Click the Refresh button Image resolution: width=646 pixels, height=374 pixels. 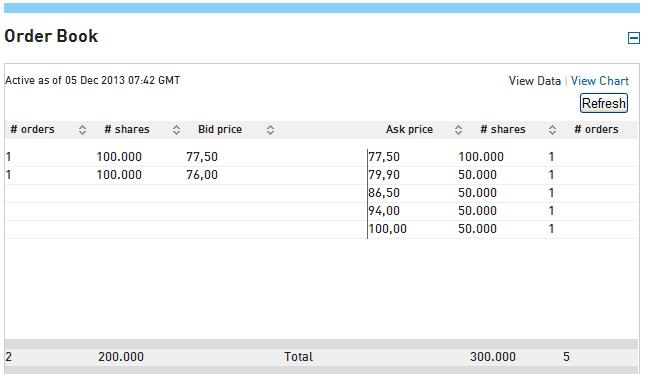point(604,103)
